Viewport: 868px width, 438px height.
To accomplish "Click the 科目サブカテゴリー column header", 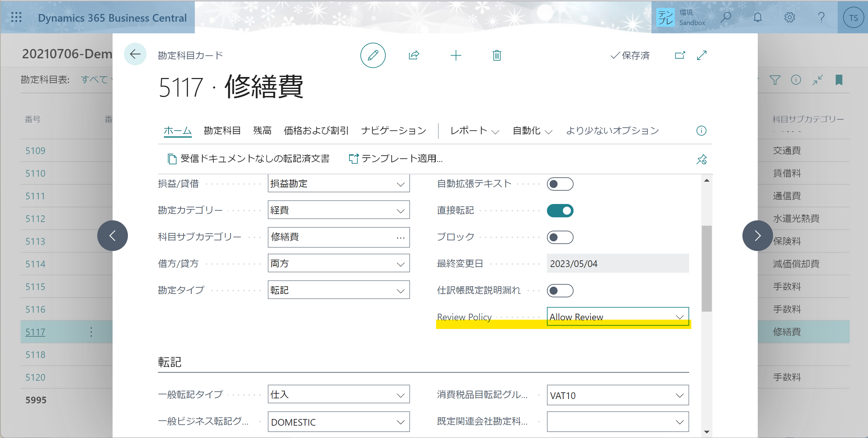I will coord(808,119).
